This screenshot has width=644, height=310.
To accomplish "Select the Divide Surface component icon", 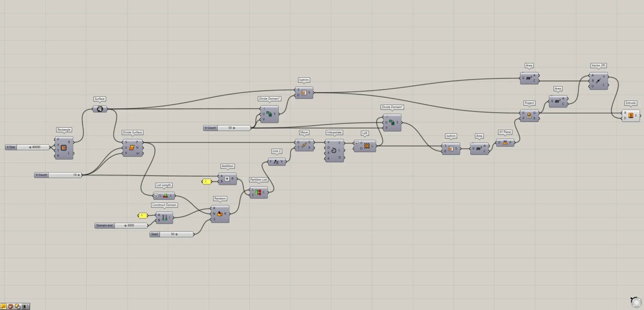I will click(x=132, y=148).
